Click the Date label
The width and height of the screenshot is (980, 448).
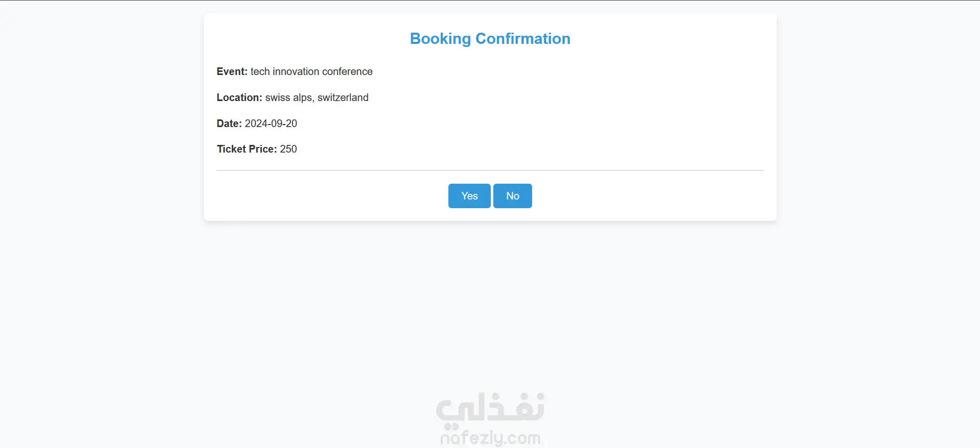[x=229, y=123]
